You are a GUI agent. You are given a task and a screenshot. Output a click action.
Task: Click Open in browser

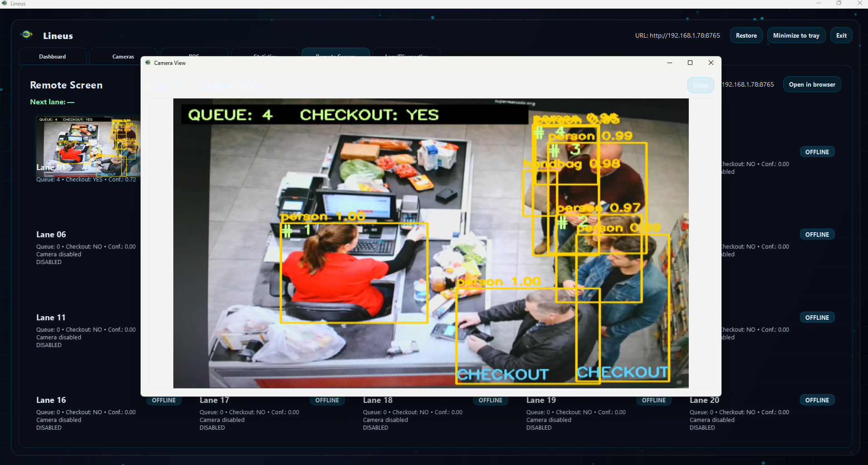point(812,84)
